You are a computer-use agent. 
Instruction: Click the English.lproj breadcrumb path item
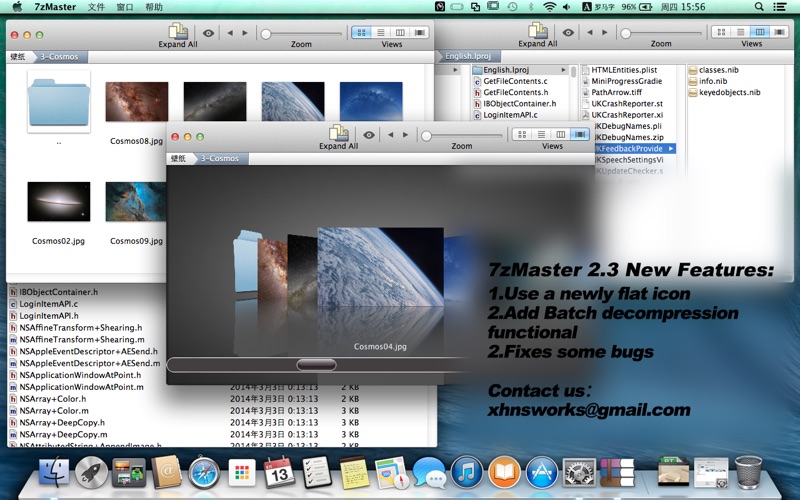tap(468, 56)
